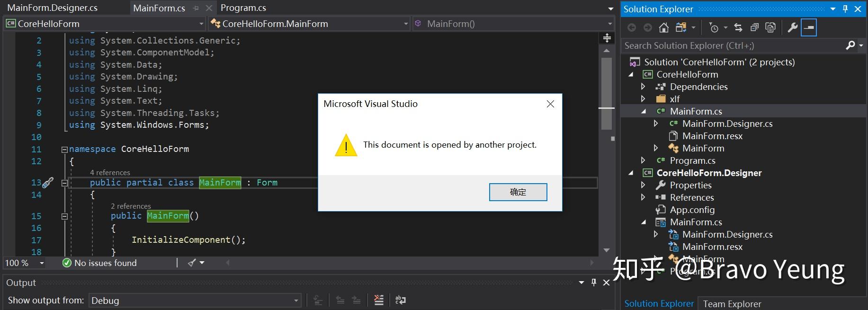The image size is (868, 310).
Task: Toggle Word Wrap in the Output toolbar
Action: click(401, 300)
